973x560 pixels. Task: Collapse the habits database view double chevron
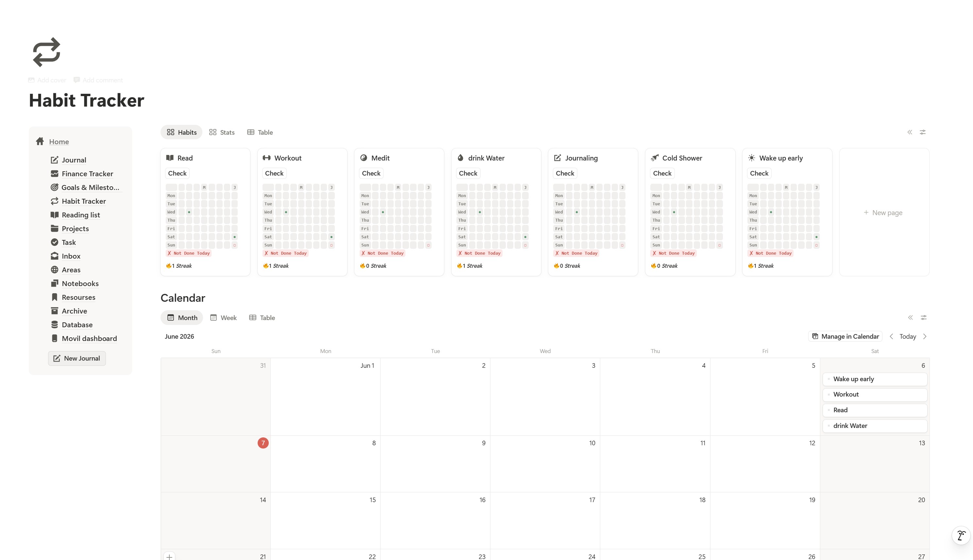coord(910,132)
